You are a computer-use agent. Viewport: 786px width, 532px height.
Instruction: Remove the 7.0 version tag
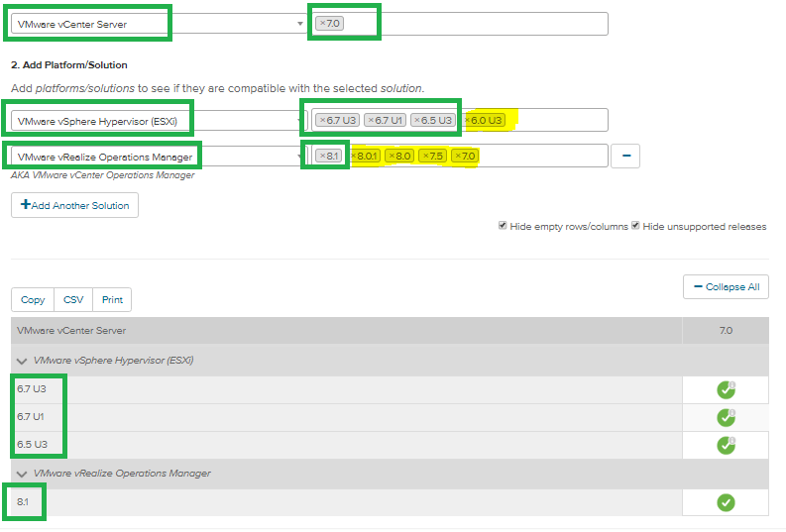(322, 24)
